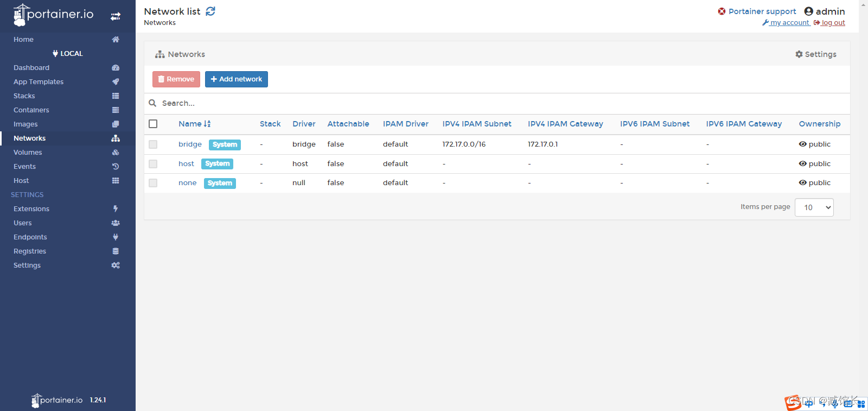Screen dimensions: 868x411
Task: Click the Portainer logo in the sidebar footer
Action: click(57, 400)
